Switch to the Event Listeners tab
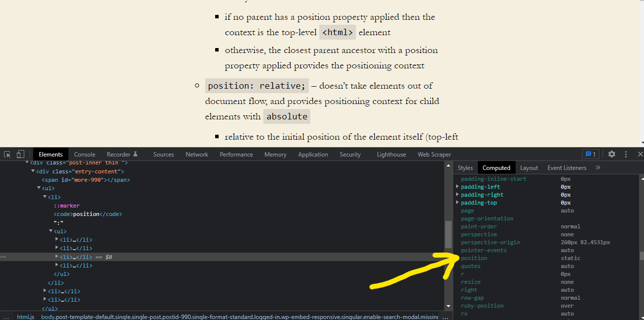The width and height of the screenshot is (644, 320). (567, 167)
